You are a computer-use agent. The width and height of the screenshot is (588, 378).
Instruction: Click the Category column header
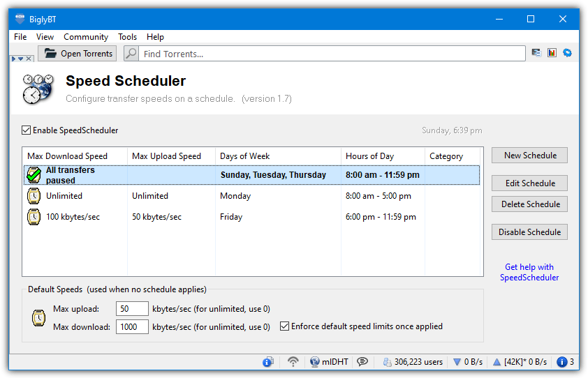(453, 156)
